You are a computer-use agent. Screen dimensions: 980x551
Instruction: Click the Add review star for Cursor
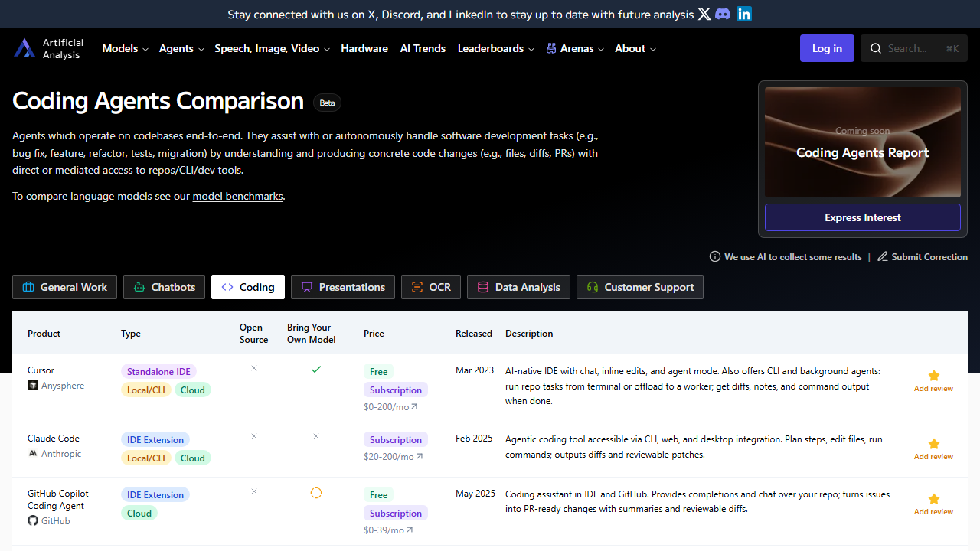933,376
